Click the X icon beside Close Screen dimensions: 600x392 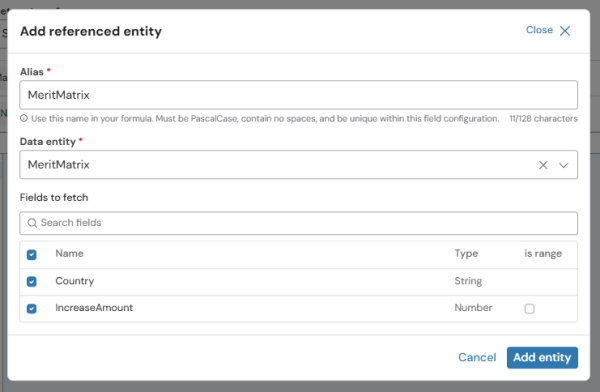point(565,31)
